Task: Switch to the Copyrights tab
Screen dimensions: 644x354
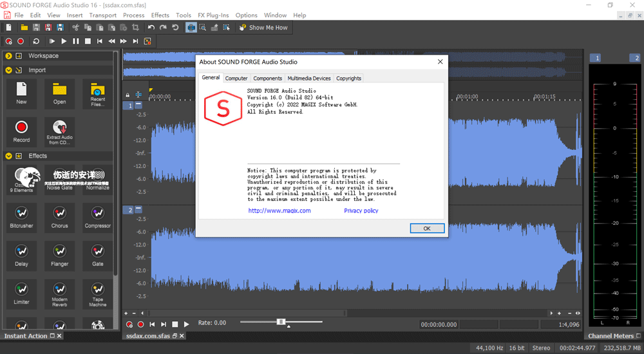Action: pyautogui.click(x=348, y=79)
